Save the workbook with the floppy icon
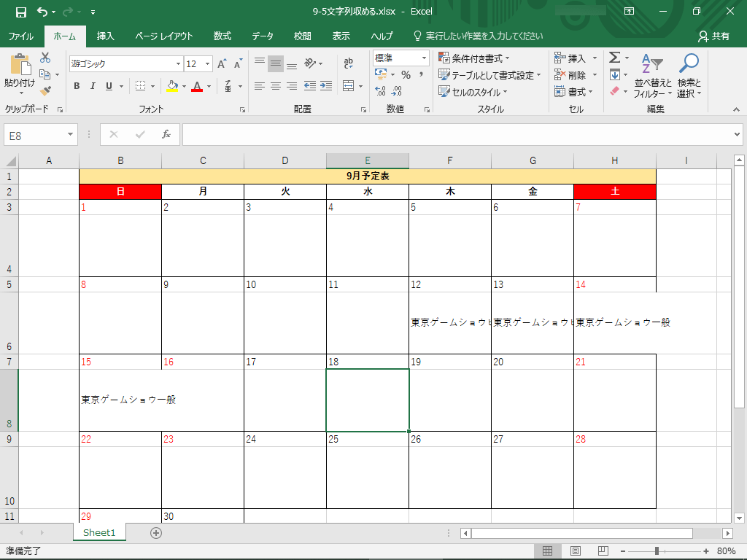The image size is (747, 560). pyautogui.click(x=21, y=12)
